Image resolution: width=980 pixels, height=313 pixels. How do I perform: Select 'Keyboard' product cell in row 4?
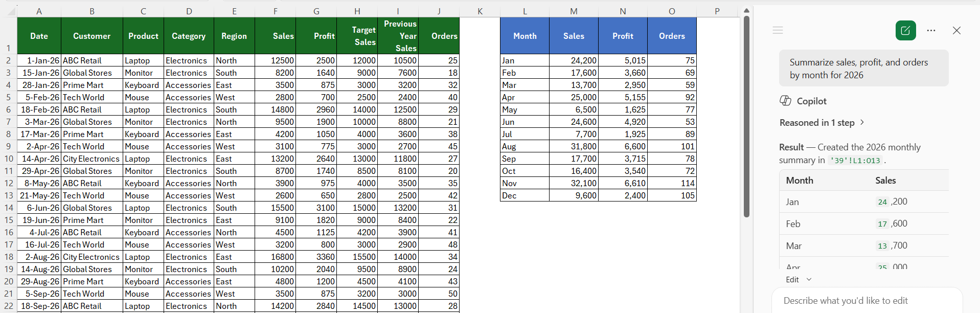[x=143, y=85]
